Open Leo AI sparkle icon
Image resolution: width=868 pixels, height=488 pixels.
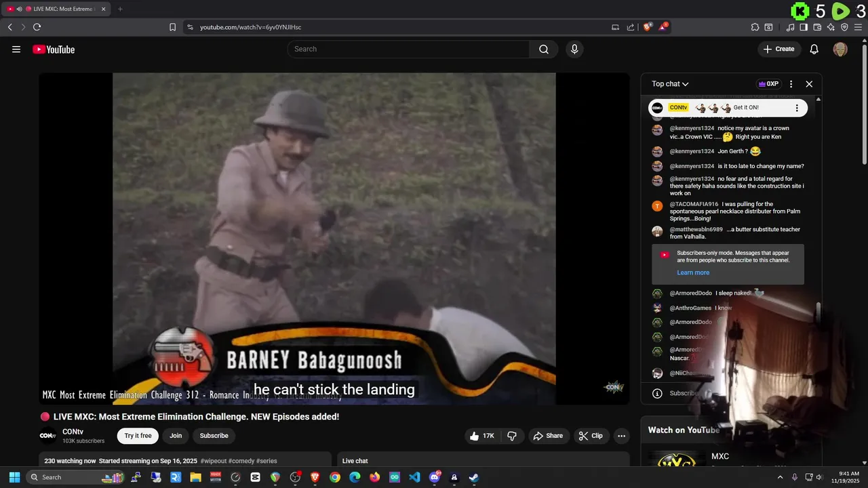coord(831,27)
